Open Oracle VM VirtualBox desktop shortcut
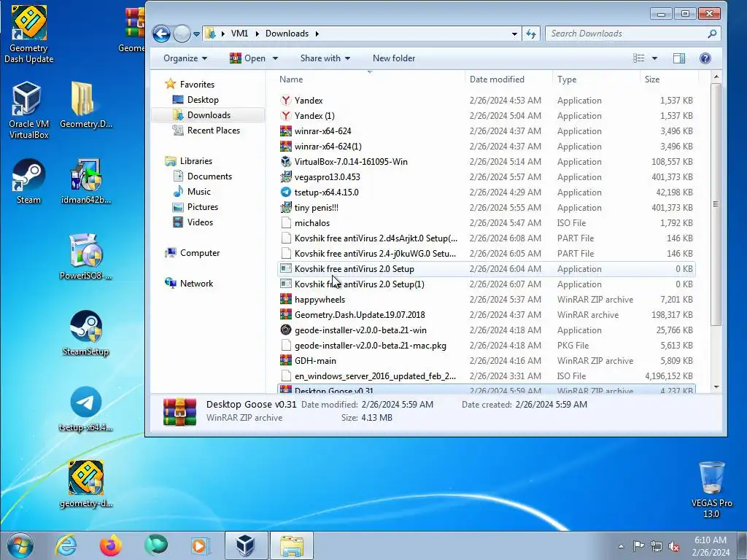Image resolution: width=747 pixels, height=560 pixels. 28,111
